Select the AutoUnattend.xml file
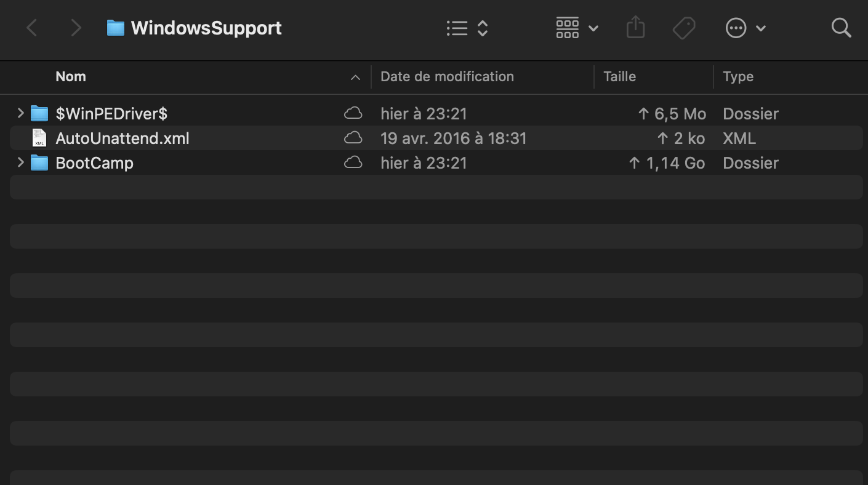868x485 pixels. tap(123, 138)
